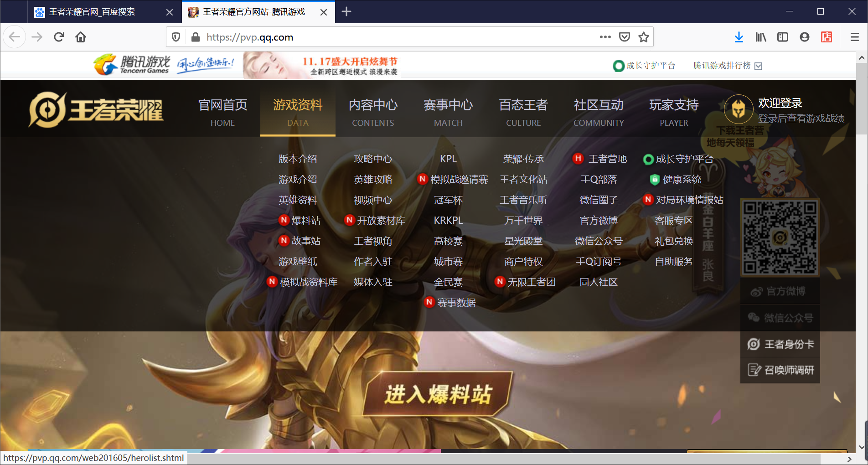
Task: Select 游戏资料 DATA nav item
Action: point(298,112)
